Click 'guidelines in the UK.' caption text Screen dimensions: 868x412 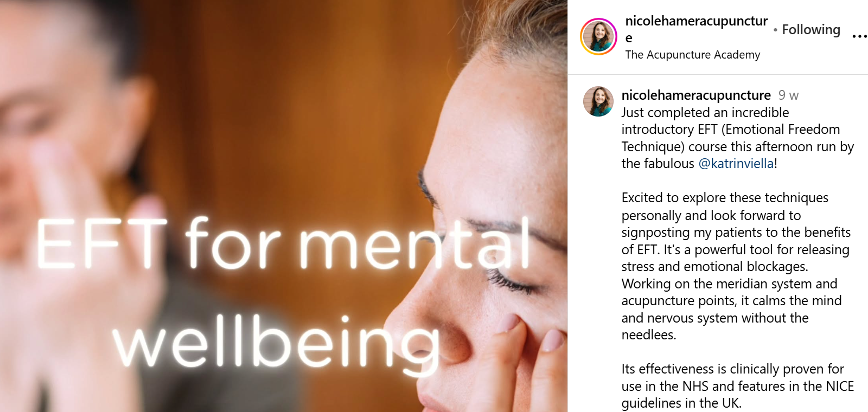[x=681, y=403]
